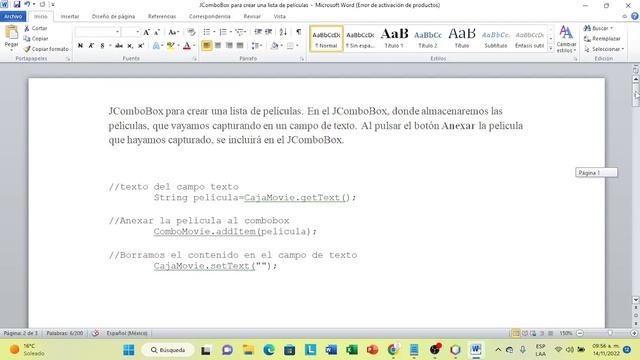This screenshot has width=640, height=360.
Task: Click the Pegar (paste) clipboard icon
Action: [x=11, y=33]
